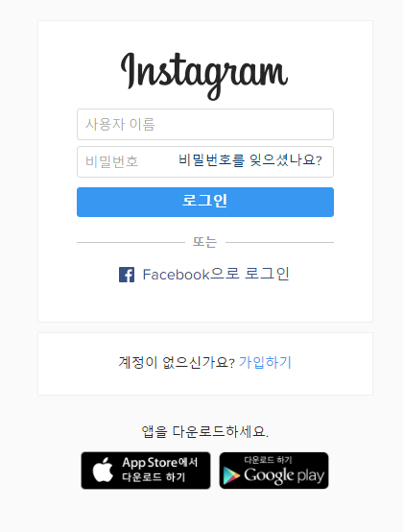
Task: Click 다운로드 하기 text above Google play wordmark
Action: [268, 460]
